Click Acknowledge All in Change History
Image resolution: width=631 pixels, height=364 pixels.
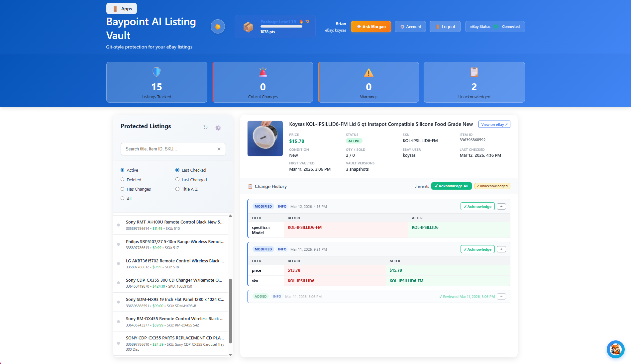[451, 186]
